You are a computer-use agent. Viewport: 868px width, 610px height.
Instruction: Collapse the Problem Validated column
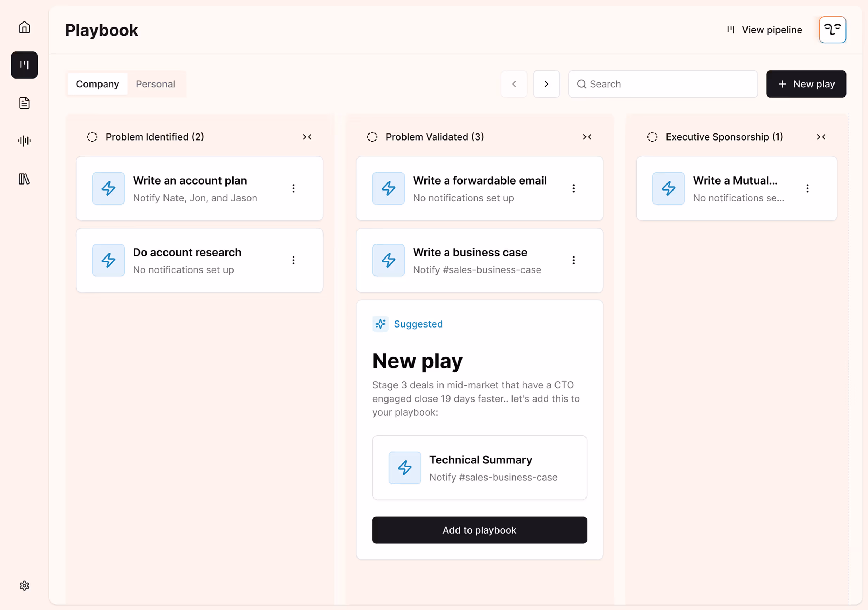[587, 137]
